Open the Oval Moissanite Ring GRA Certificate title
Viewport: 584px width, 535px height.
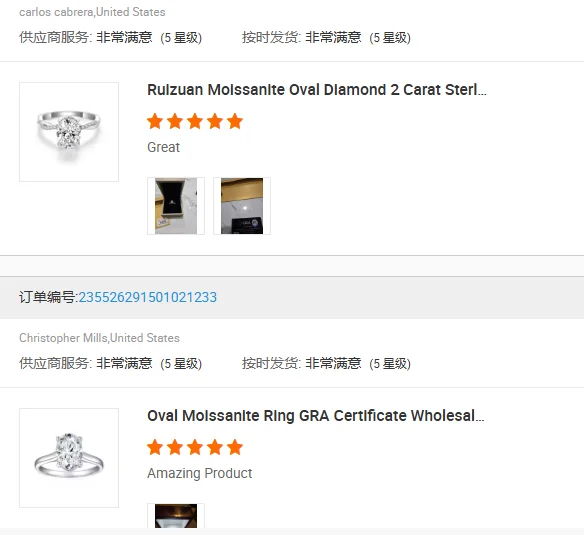tap(316, 416)
